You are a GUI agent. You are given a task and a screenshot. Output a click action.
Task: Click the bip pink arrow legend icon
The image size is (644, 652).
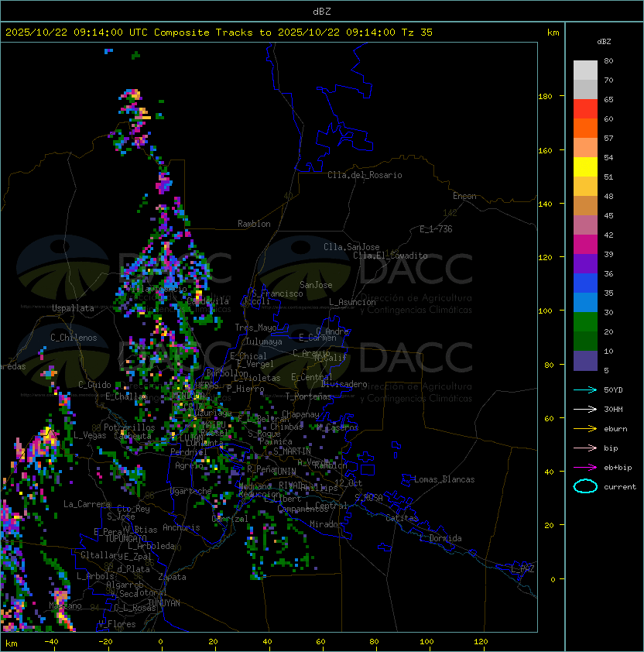[x=585, y=448]
